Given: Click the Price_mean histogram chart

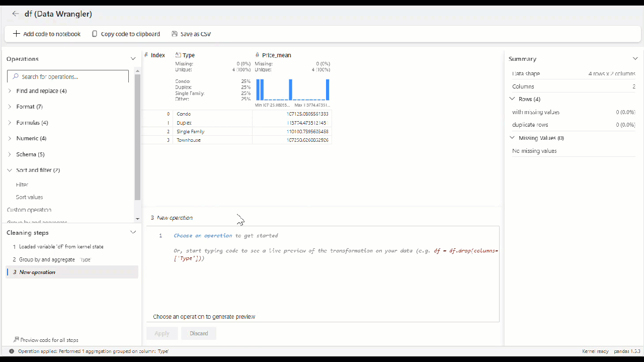Looking at the screenshot, I should pos(293,89).
